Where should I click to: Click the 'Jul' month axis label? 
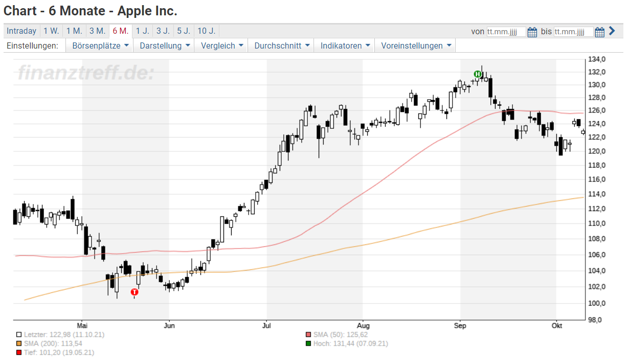(266, 325)
